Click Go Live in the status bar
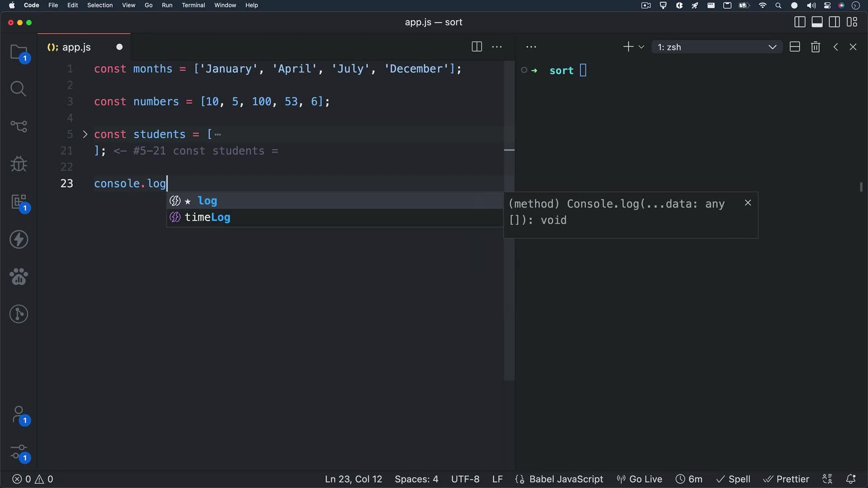Viewport: 868px width, 488px height. tap(639, 479)
